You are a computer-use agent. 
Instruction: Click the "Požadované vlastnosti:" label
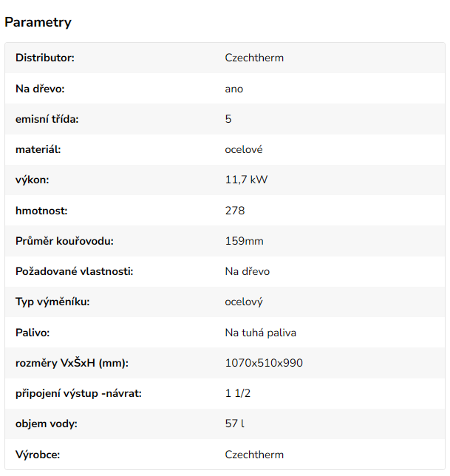coord(74,271)
